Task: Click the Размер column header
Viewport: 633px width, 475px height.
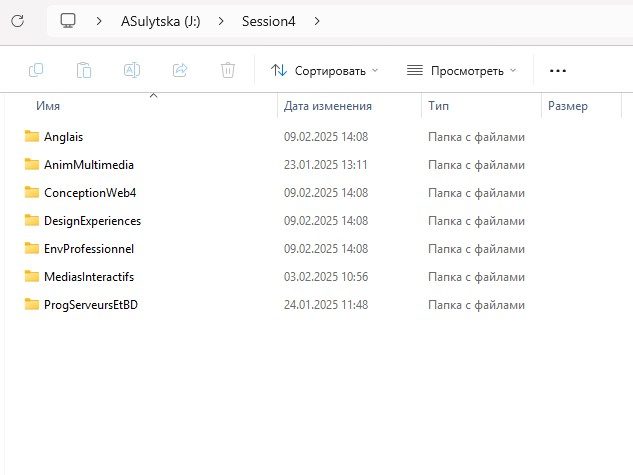Action: pyautogui.click(x=568, y=106)
